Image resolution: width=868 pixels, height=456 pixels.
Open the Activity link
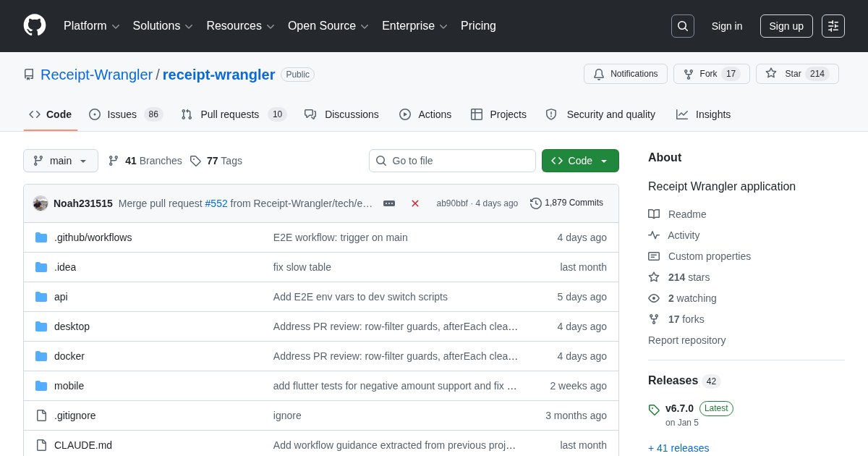tap(674, 235)
